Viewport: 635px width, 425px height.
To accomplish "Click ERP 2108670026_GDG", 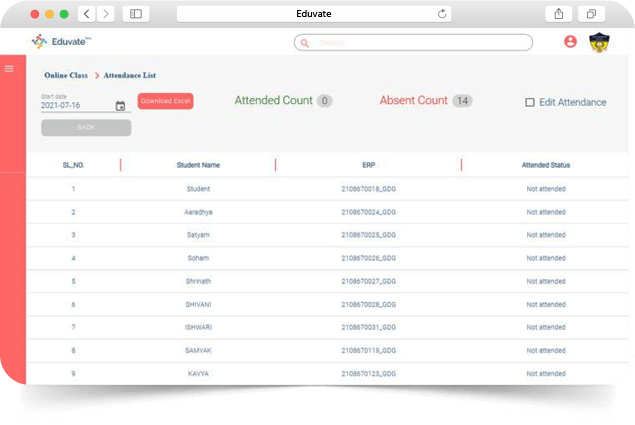I will pos(369,258).
